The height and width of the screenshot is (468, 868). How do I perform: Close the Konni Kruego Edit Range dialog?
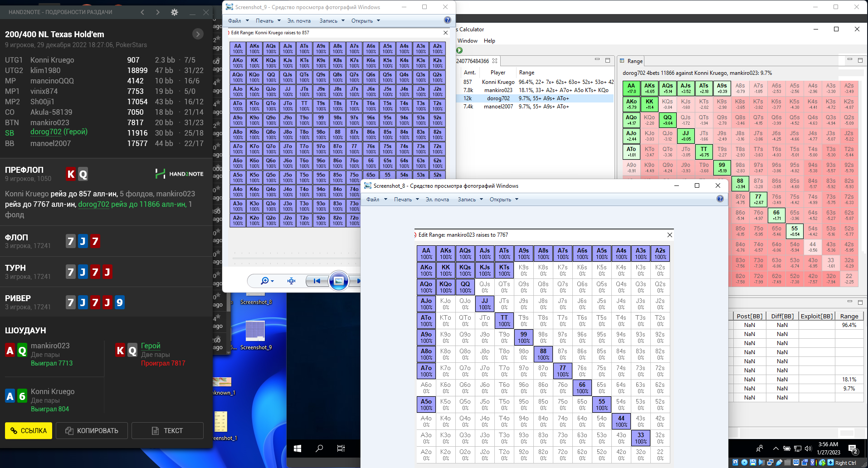coord(445,33)
